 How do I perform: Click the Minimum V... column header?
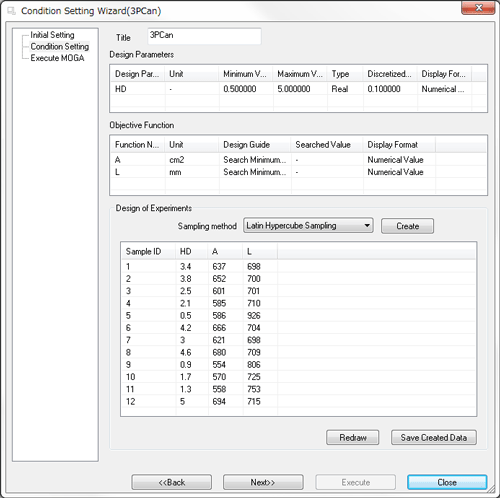pos(246,74)
